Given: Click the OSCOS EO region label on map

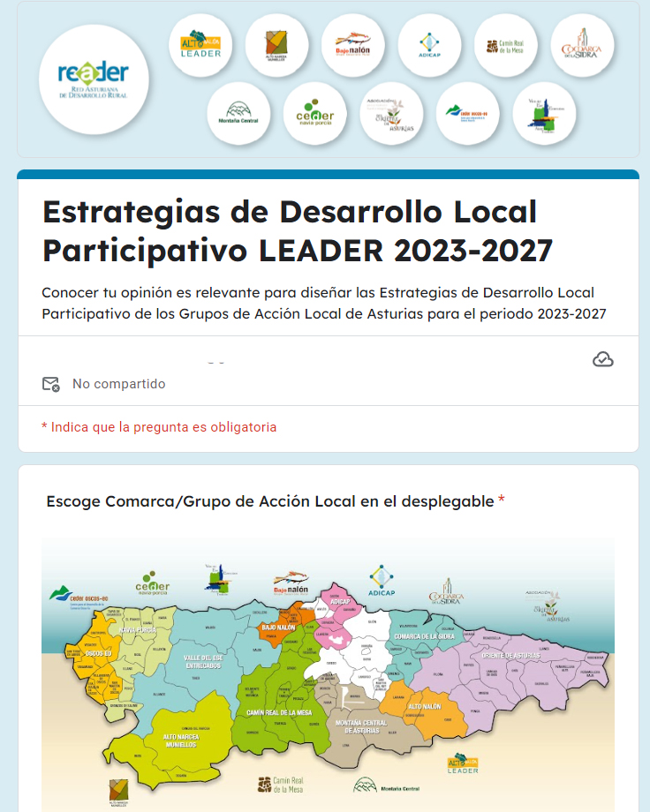Looking at the screenshot, I should (x=99, y=653).
